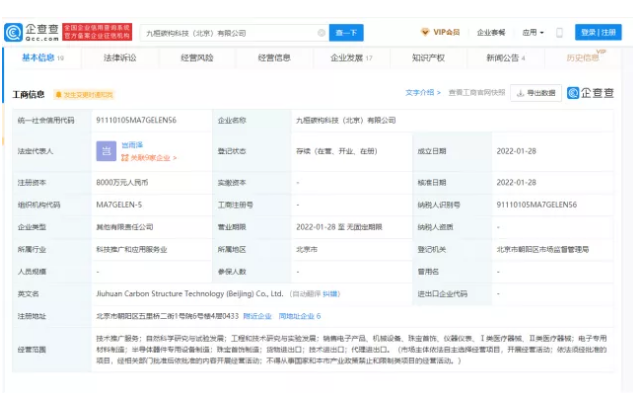Click the 查一下 search button

[x=346, y=33]
